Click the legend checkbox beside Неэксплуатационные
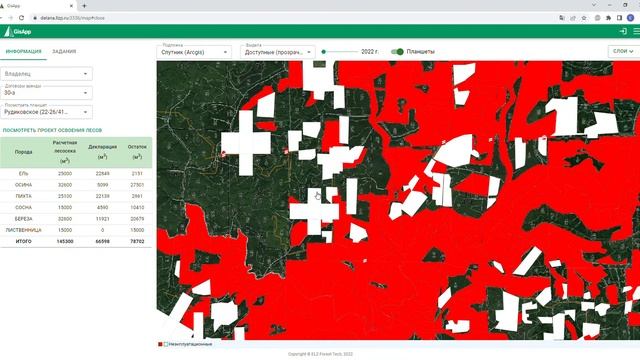The image size is (640, 360). point(166,344)
